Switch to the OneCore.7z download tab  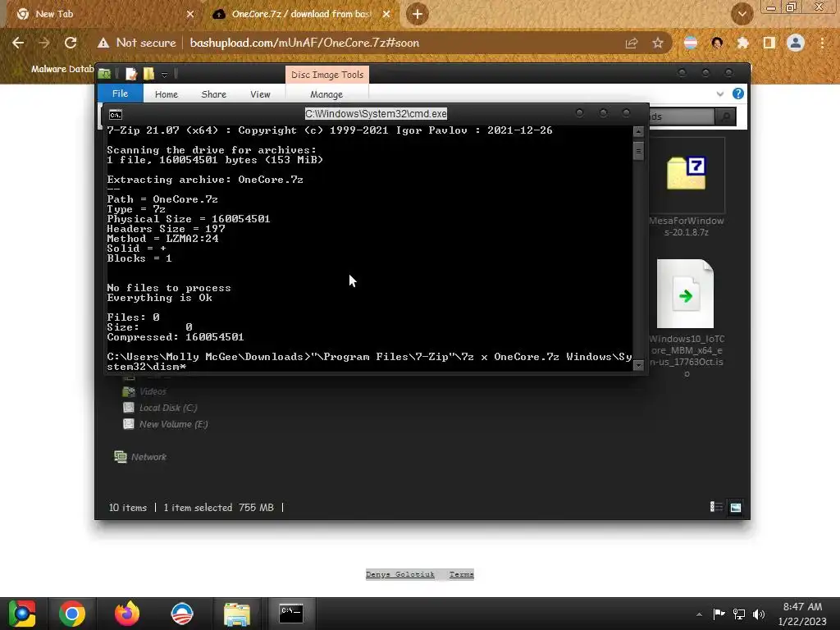pos(301,14)
